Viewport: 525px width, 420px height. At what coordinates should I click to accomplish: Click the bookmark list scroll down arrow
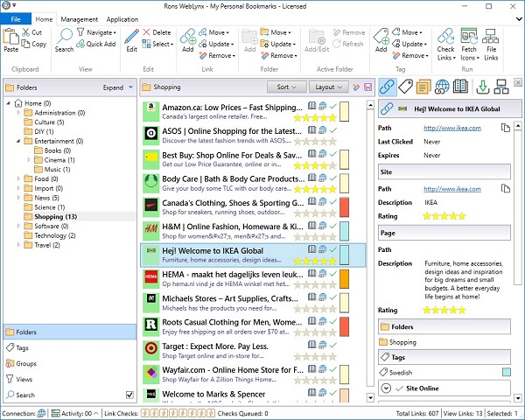370,398
